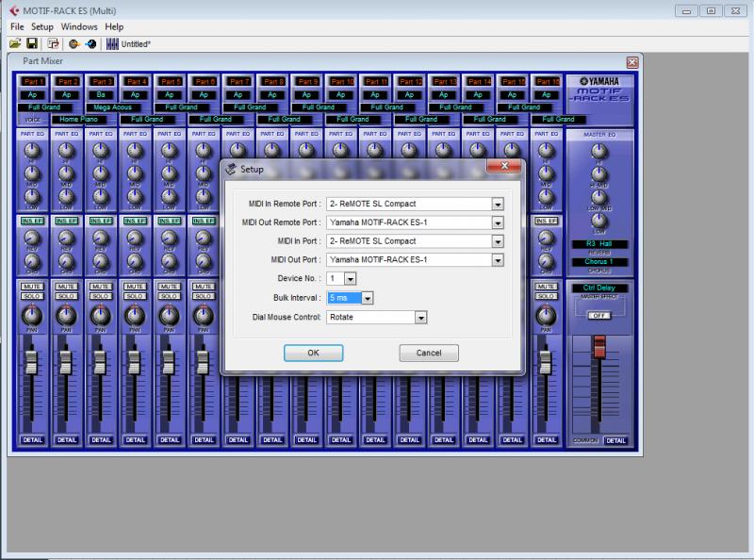Image resolution: width=754 pixels, height=560 pixels.
Task: Solo Part 4 channel
Action: tap(135, 296)
